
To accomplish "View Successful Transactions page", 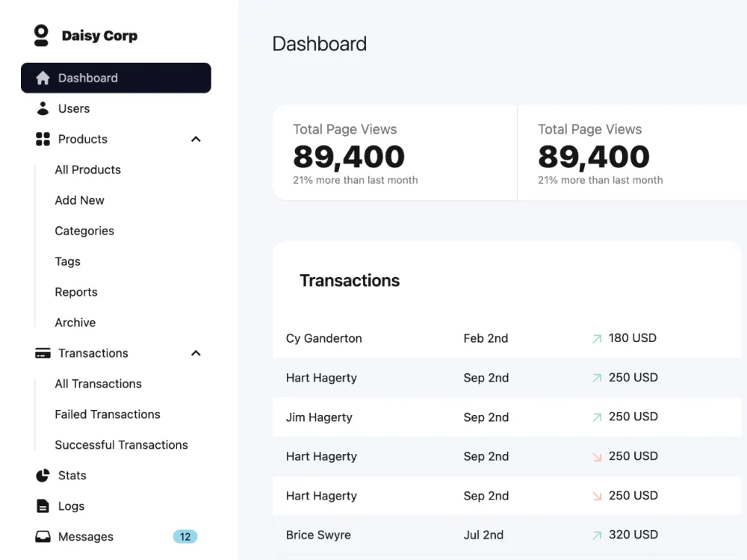I will tap(121, 445).
